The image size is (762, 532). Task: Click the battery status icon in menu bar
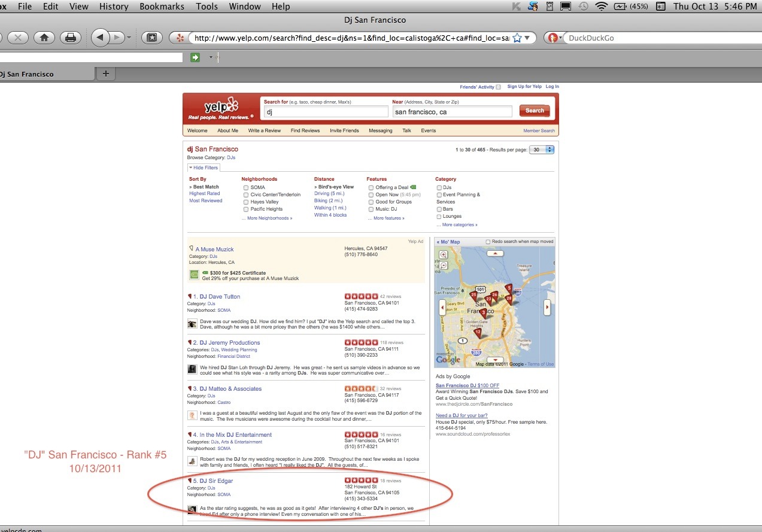coord(620,7)
